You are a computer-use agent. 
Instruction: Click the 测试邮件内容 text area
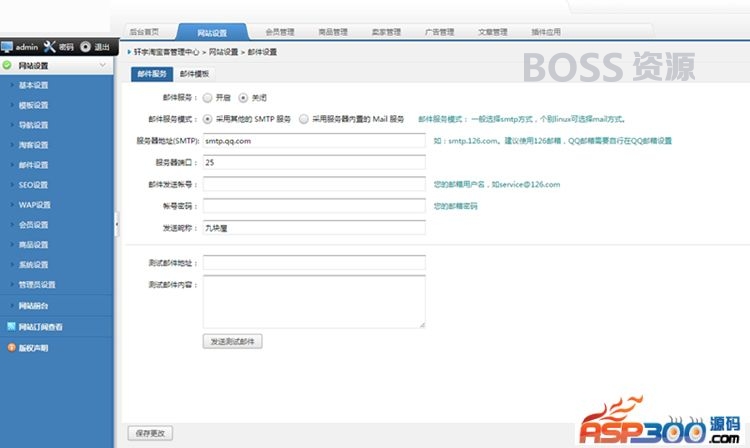point(314,301)
